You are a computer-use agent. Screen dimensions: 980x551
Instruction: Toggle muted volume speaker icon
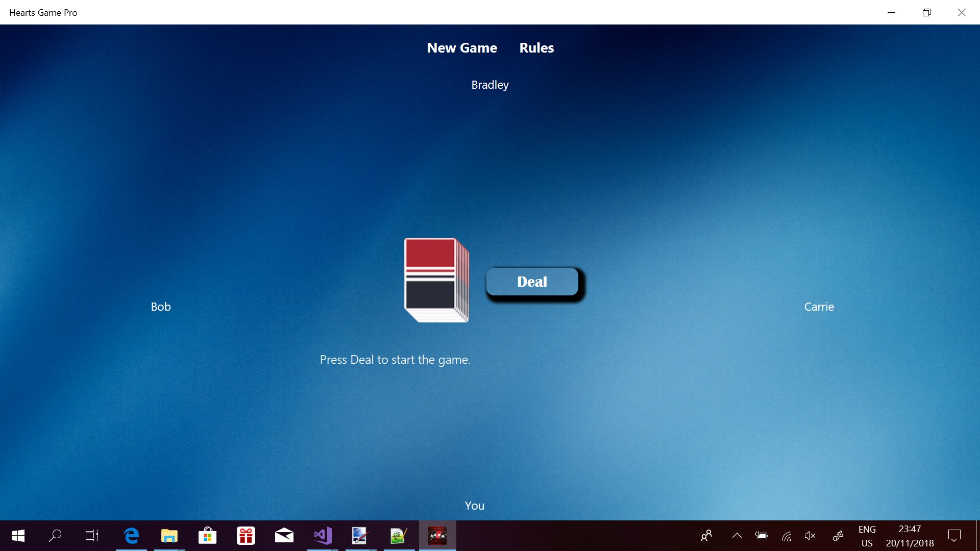pyautogui.click(x=810, y=536)
